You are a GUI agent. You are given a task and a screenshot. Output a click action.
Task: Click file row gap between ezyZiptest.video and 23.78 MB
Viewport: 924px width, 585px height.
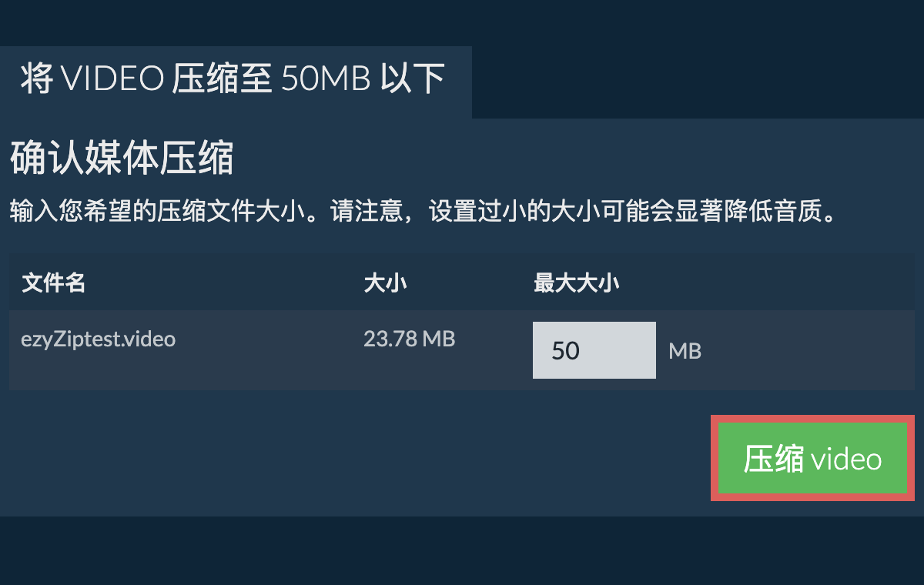point(269,350)
